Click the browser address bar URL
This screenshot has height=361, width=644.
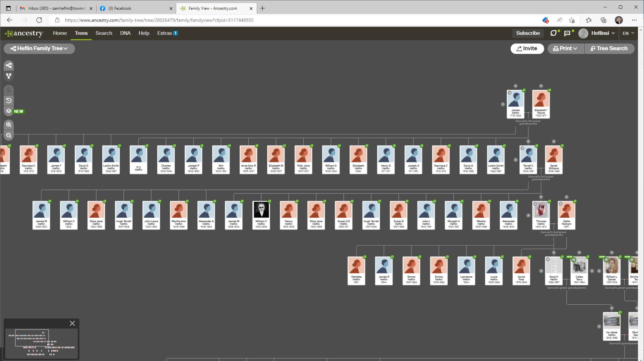(159, 20)
